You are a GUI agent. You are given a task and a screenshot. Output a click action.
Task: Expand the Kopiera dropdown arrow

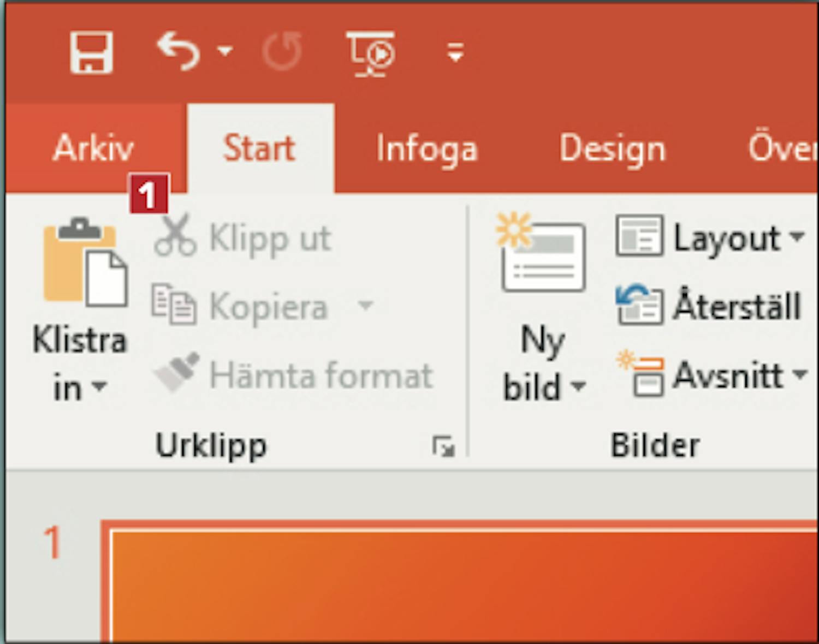(x=365, y=305)
